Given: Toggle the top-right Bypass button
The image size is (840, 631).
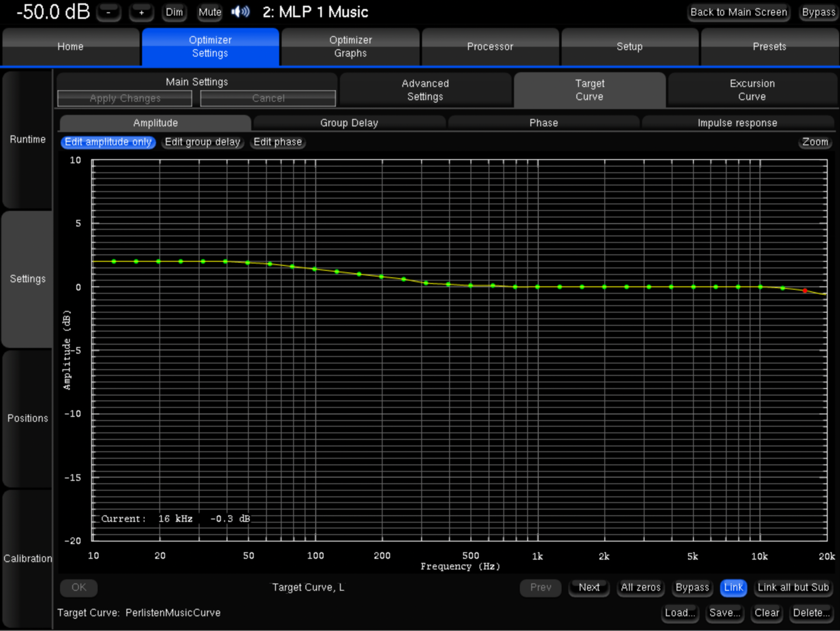Looking at the screenshot, I should (x=818, y=12).
